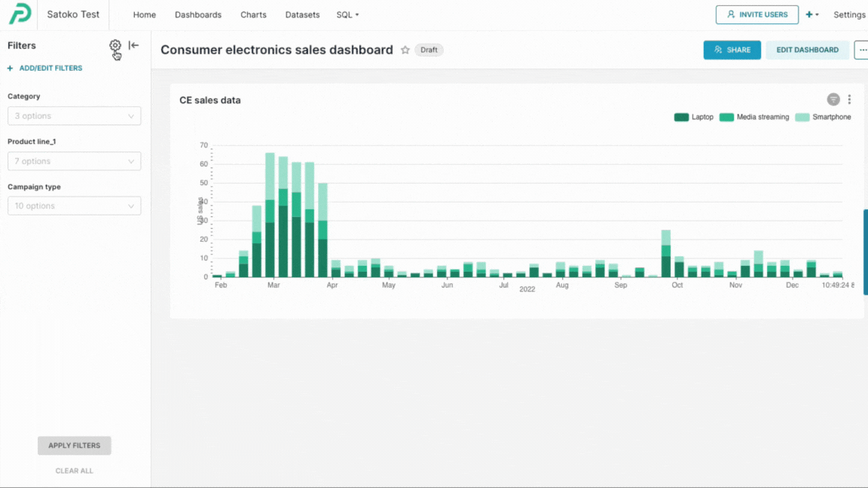Open dashboard more options ellipsis
This screenshot has width=868, height=488.
coord(862,50)
